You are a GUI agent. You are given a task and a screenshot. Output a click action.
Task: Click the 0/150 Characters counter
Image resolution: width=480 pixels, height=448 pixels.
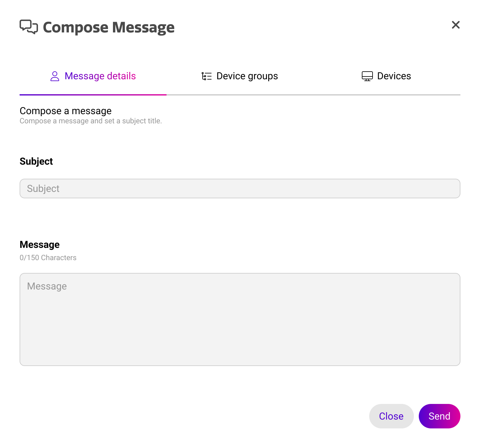pos(48,258)
